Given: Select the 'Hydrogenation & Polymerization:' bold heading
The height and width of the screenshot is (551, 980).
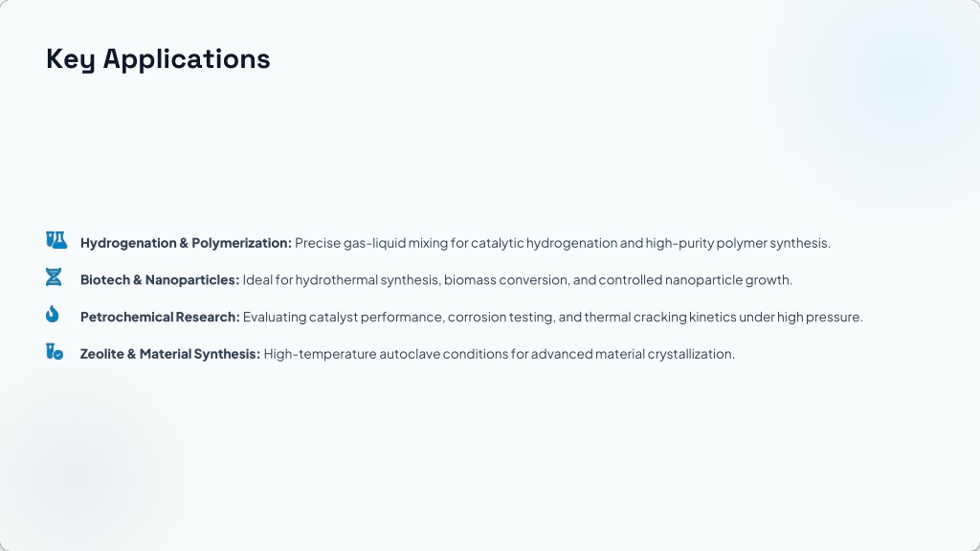Looking at the screenshot, I should click(x=186, y=243).
